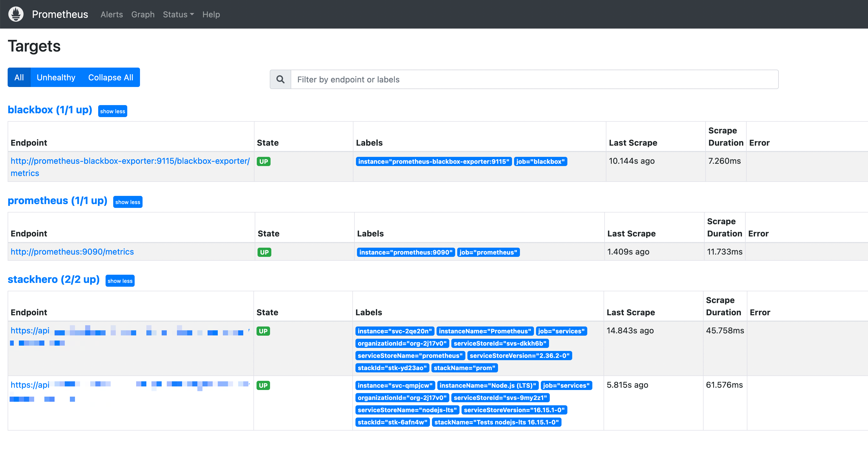Viewport: 868px width, 453px height.
Task: Open the blackbox-exporter metrics endpoint link
Action: [130, 161]
